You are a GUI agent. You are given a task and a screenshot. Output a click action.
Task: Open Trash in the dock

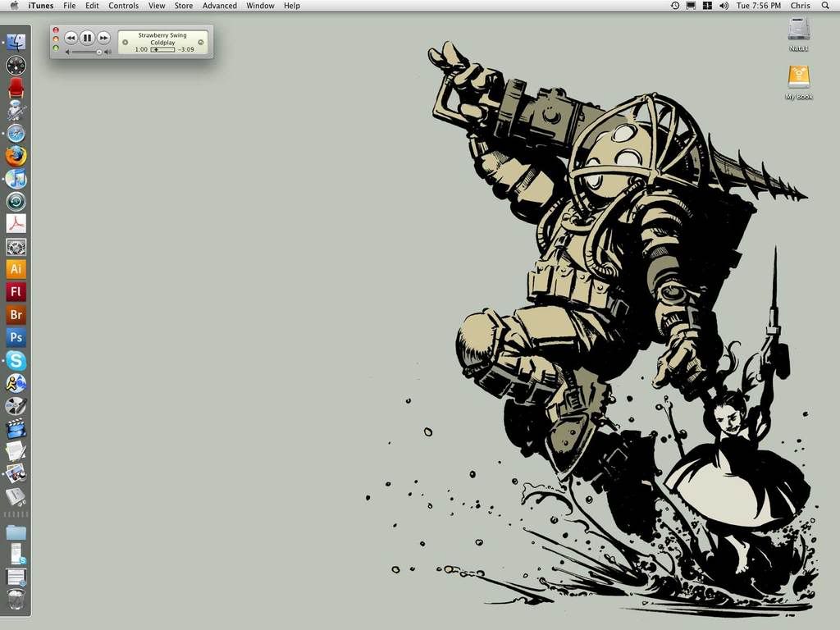[16, 600]
